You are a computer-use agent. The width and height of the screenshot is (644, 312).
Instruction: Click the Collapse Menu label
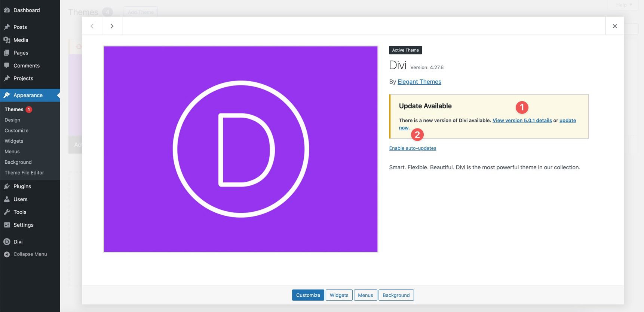30,254
